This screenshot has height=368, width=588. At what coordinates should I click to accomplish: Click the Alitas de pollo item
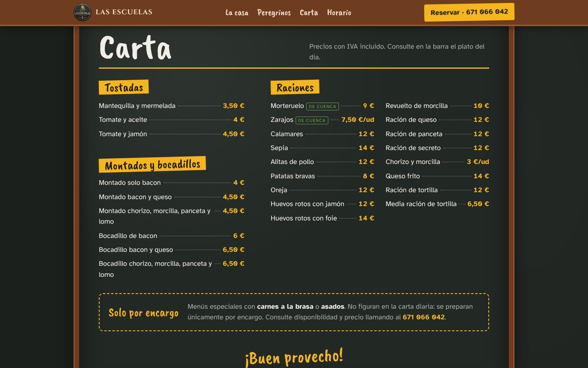(x=322, y=162)
